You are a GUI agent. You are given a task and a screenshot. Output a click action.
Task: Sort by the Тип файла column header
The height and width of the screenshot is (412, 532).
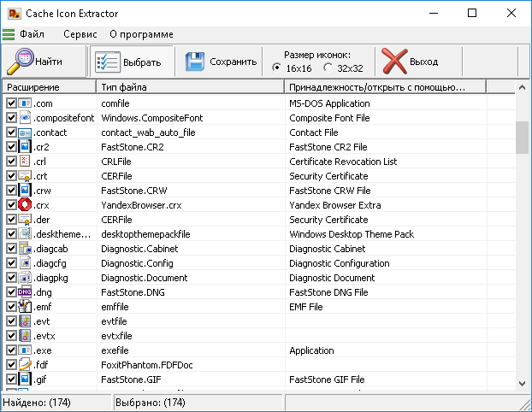(x=191, y=87)
